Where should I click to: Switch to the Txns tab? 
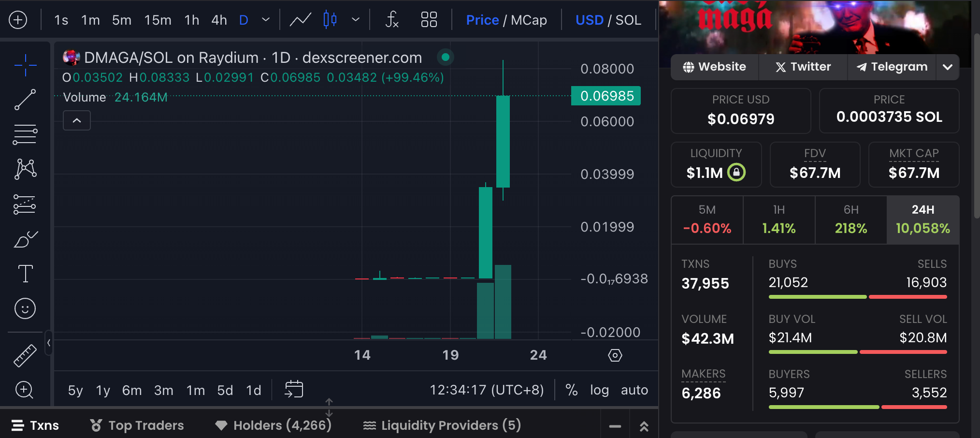pos(35,425)
